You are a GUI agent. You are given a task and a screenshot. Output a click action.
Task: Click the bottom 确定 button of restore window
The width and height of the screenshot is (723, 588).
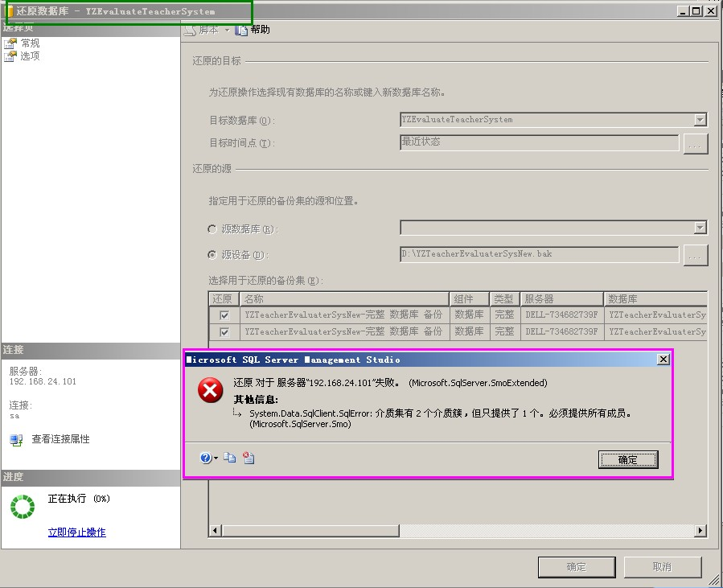pyautogui.click(x=577, y=567)
